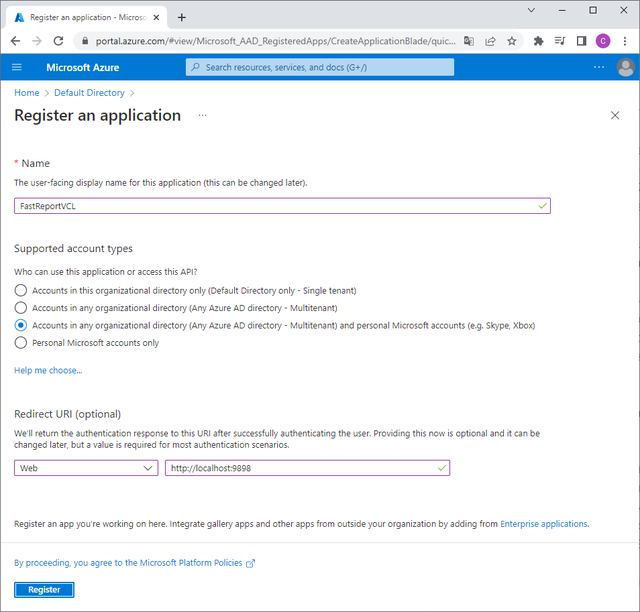The width and height of the screenshot is (640, 612).
Task: Open the Microsoft Platform Policies link
Action: coord(135,563)
